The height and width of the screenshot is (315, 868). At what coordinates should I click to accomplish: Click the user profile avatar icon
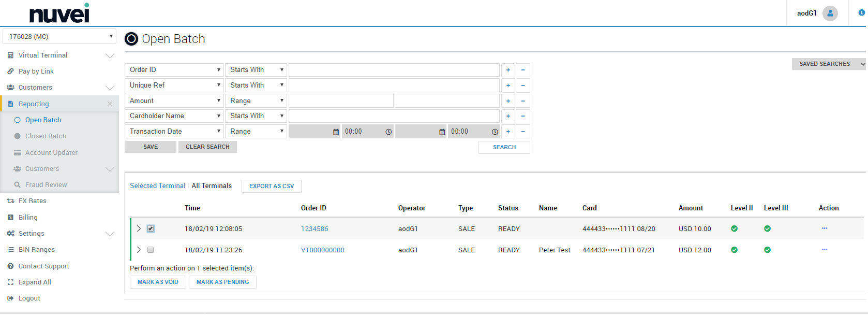830,13
